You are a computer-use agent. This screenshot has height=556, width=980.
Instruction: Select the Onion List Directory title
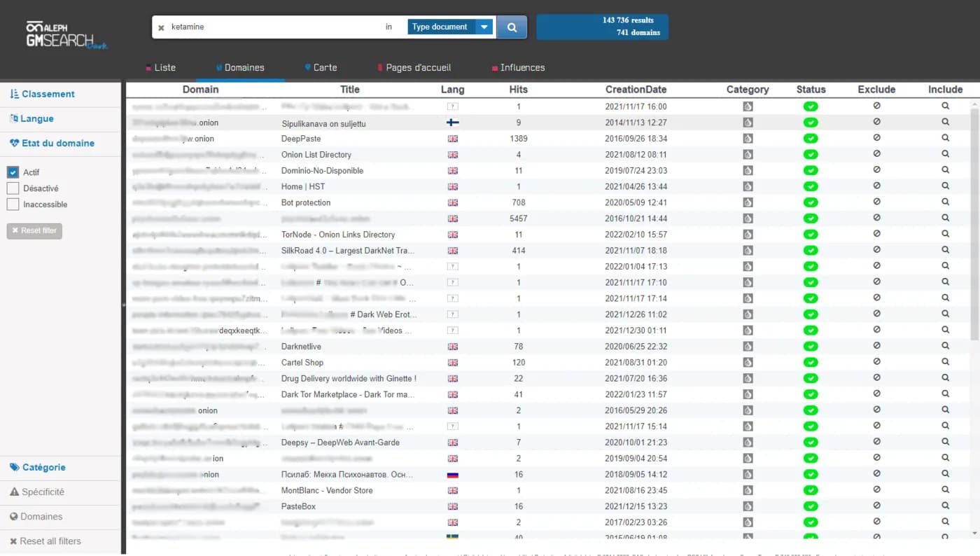pos(316,155)
